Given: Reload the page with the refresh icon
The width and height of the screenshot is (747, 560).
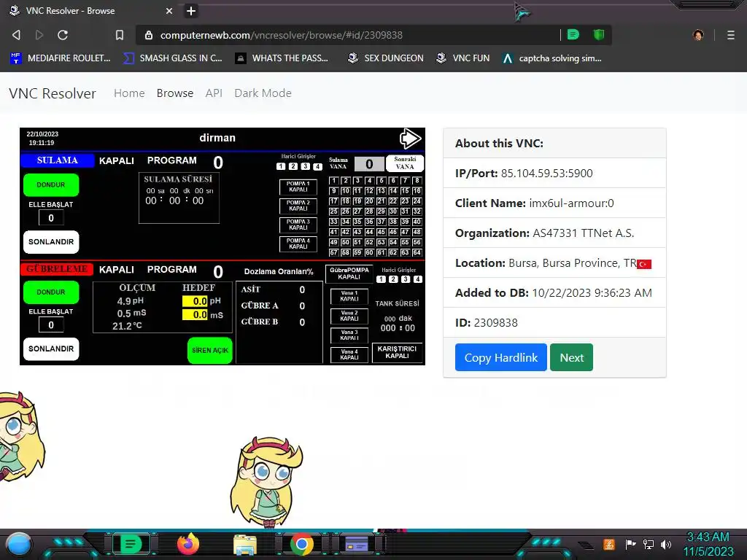Looking at the screenshot, I should (63, 35).
